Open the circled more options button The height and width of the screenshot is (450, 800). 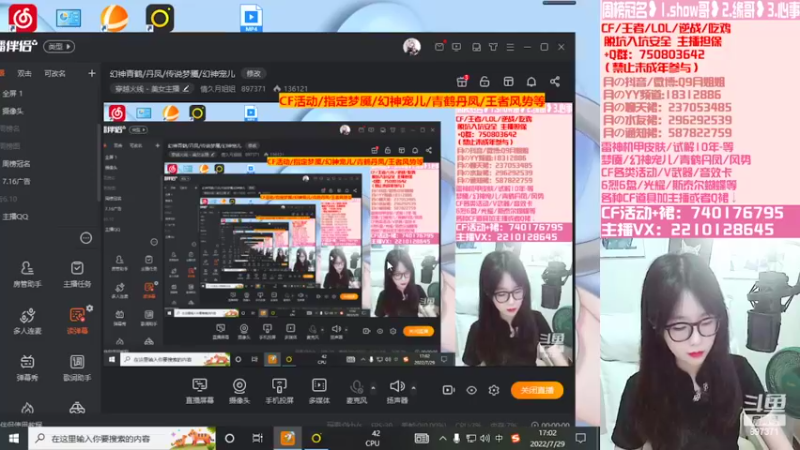point(86,238)
